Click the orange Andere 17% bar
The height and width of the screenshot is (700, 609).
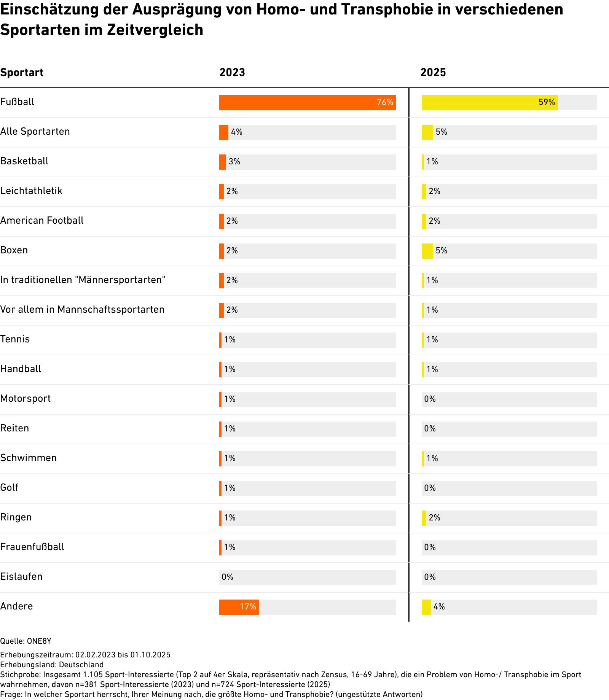click(239, 607)
